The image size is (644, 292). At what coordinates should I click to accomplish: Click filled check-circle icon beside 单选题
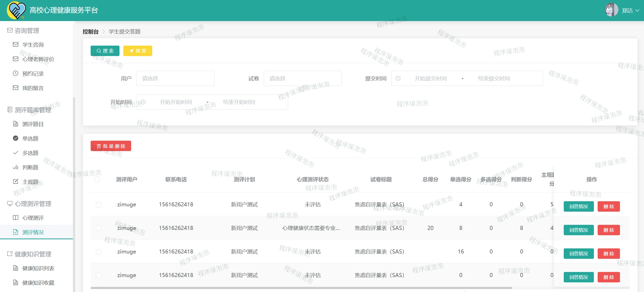click(x=15, y=138)
